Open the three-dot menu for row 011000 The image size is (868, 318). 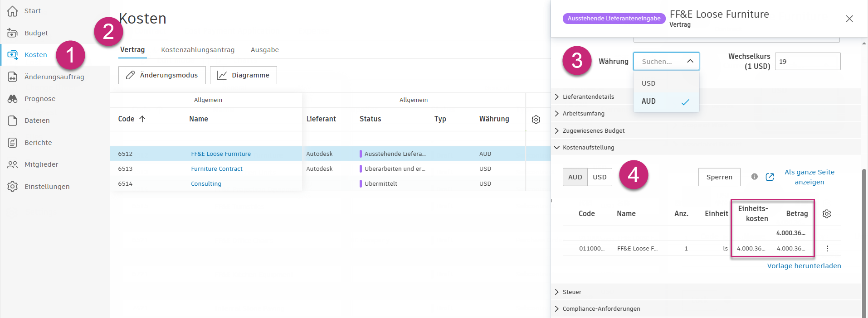tap(828, 248)
